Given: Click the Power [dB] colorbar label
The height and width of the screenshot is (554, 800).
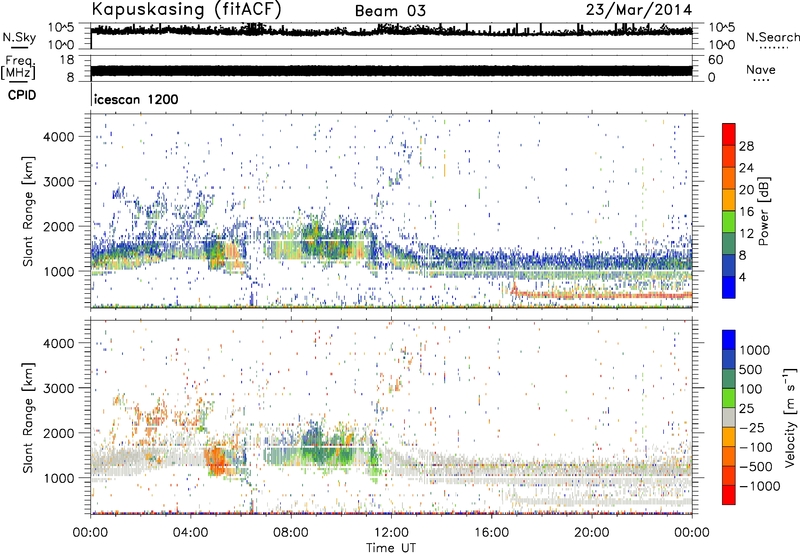Looking at the screenshot, I should (763, 211).
